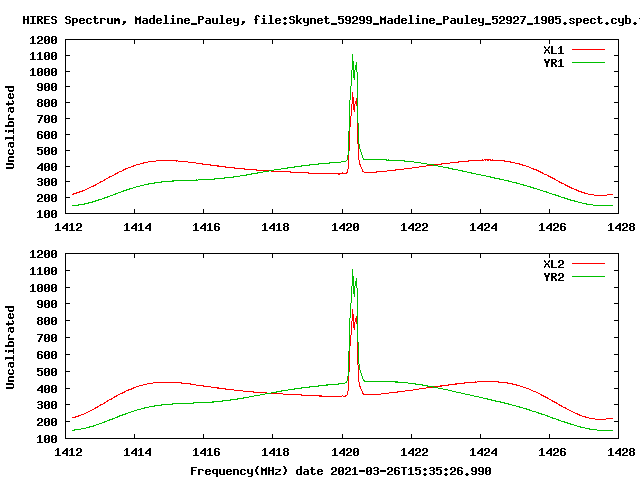Click the 200 tick on the lower plot
The width and height of the screenshot is (640, 480).
47,422
